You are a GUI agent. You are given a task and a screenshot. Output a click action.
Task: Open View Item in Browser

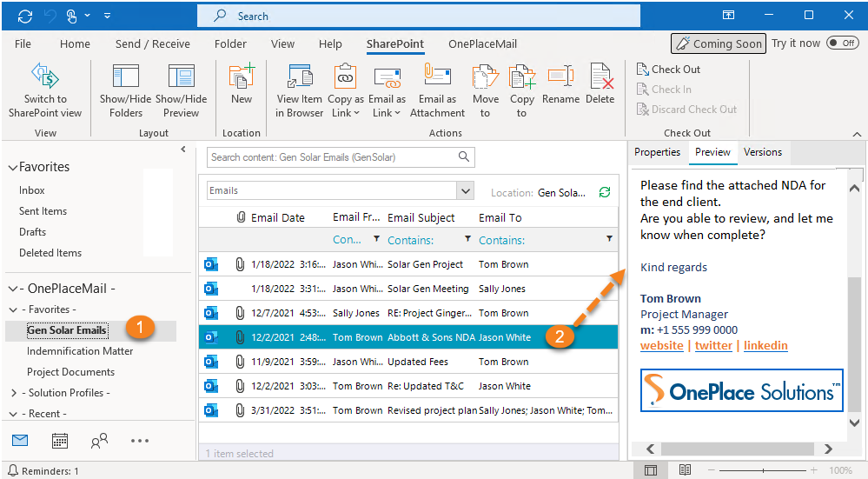tap(300, 90)
